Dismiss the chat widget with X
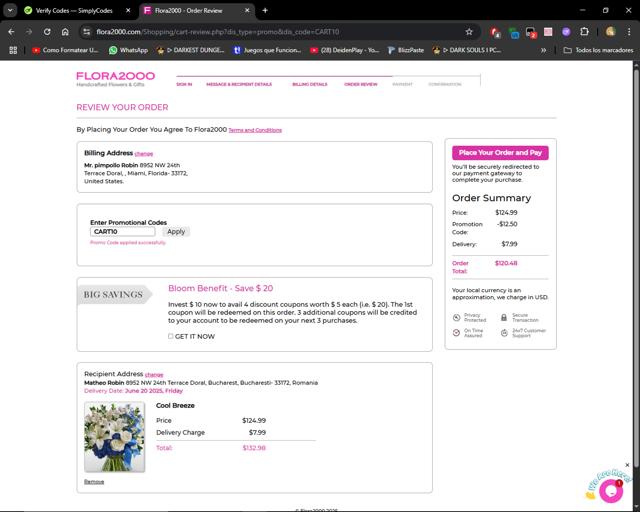Image resolution: width=640 pixels, height=512 pixels. point(627,465)
